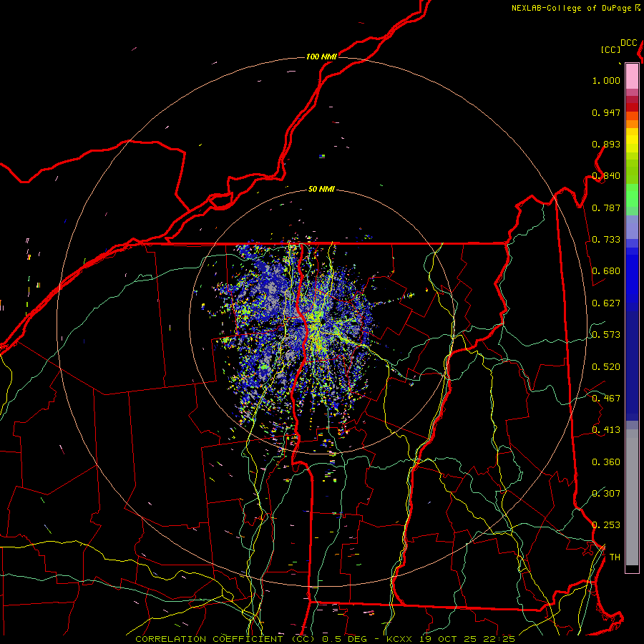The width and height of the screenshot is (644, 644).
Task: Select the 0.467 legend value
Action: pos(606,399)
